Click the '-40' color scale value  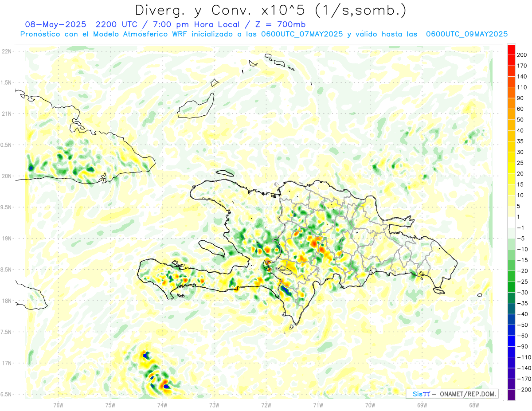(522, 314)
